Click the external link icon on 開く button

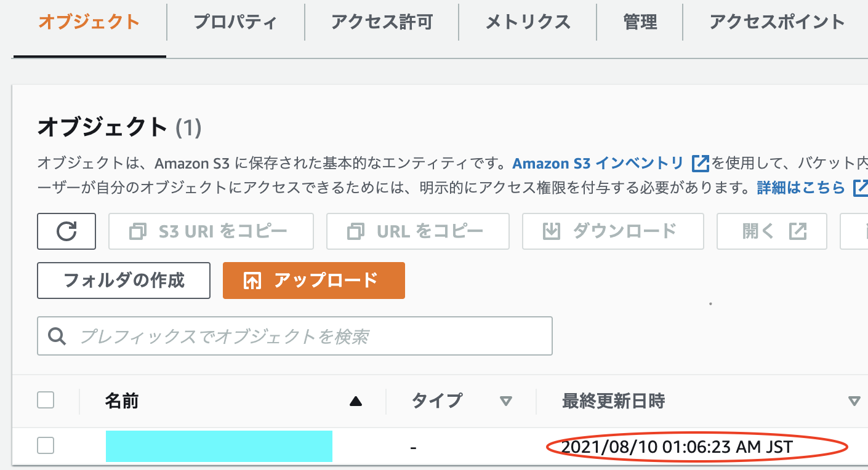pos(798,231)
